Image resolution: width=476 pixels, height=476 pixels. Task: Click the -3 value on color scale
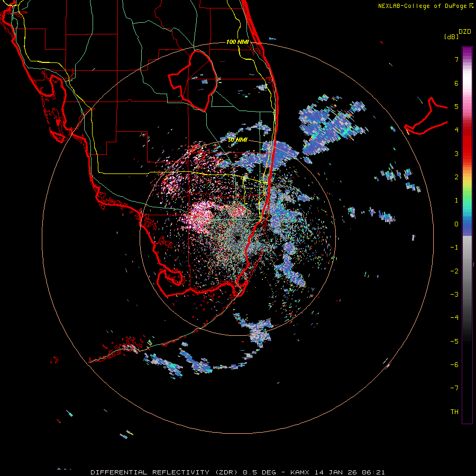(x=454, y=295)
